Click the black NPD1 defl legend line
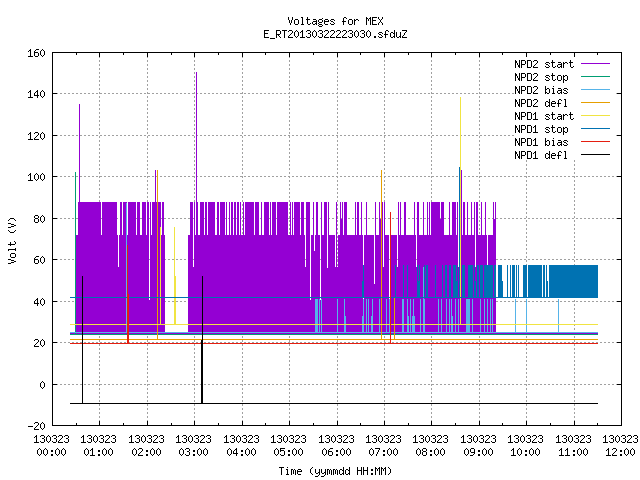The image size is (640, 480). (595, 155)
